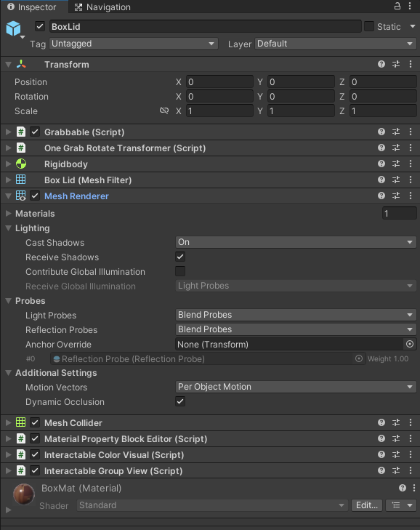This screenshot has height=530, width=420.
Task: Disable the Mesh Collider checkbox
Action: coord(35,422)
